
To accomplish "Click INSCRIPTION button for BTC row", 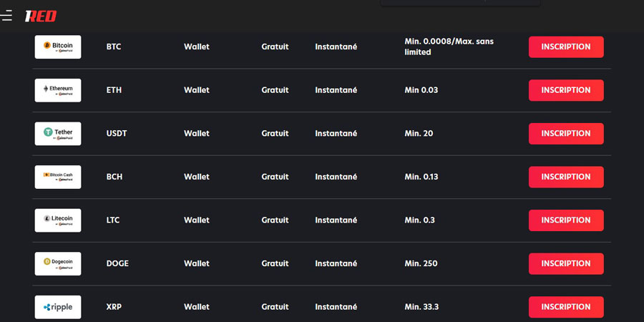I will click(565, 47).
